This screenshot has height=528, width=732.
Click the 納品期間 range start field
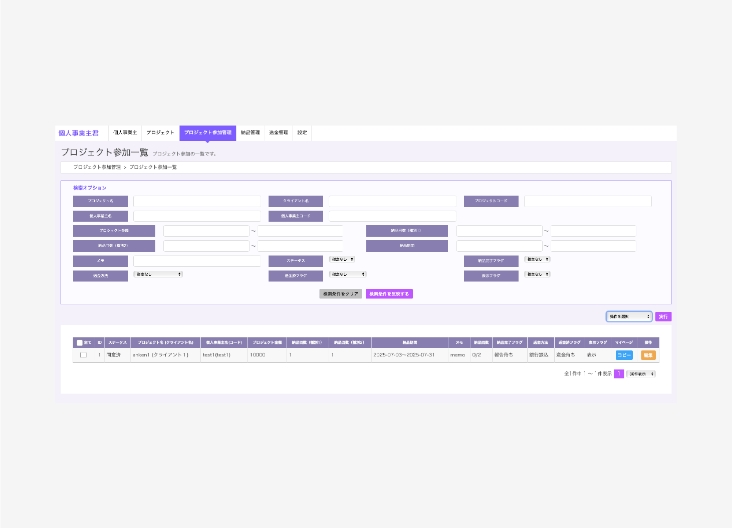(x=499, y=246)
